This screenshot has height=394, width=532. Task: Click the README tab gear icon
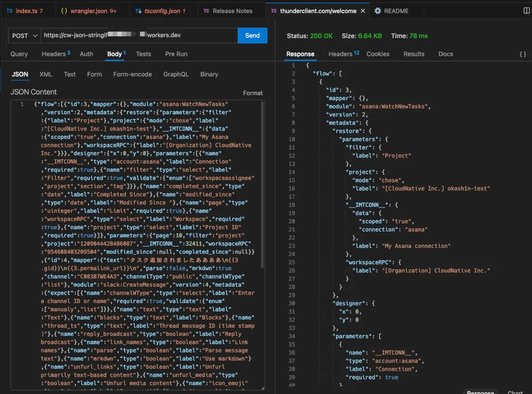click(378, 11)
